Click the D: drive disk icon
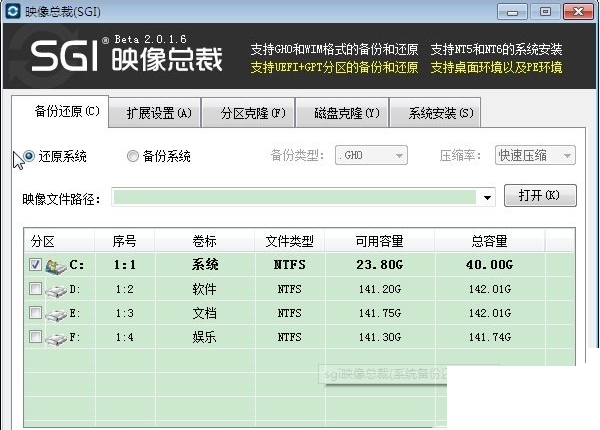The image size is (600, 430). [x=56, y=291]
